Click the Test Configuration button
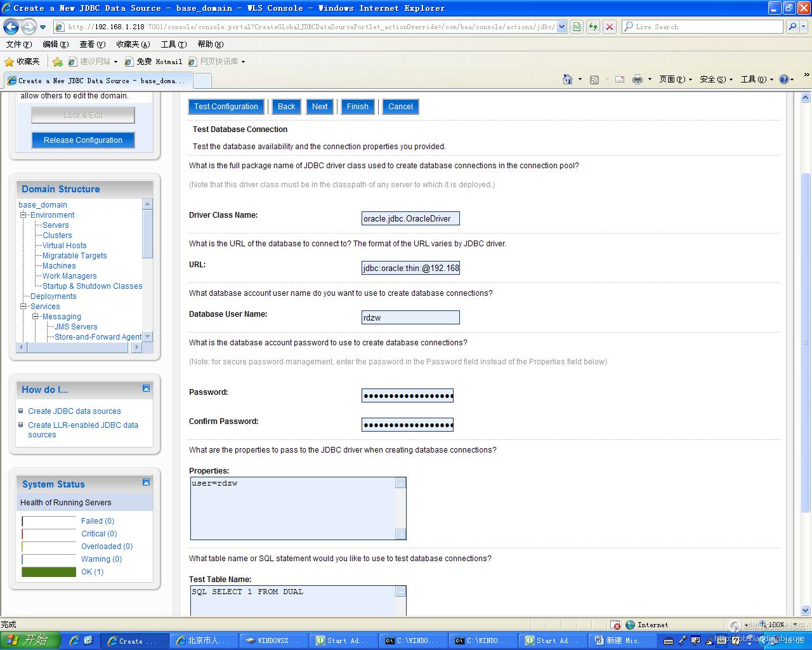 [x=226, y=107]
